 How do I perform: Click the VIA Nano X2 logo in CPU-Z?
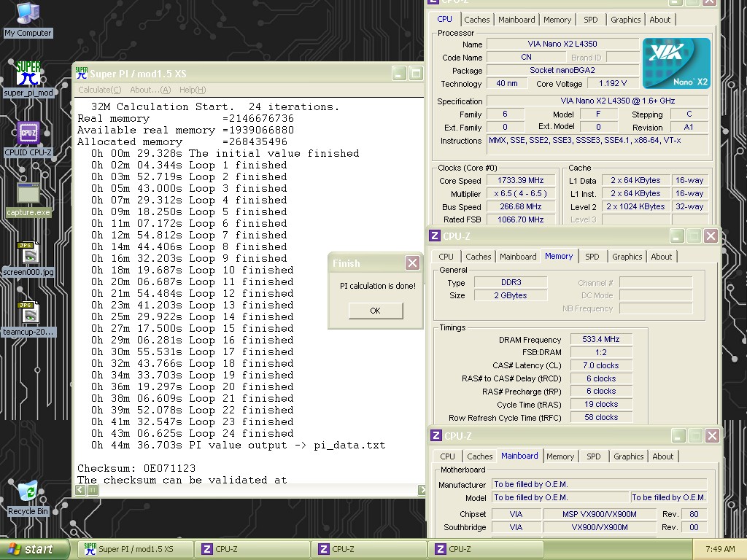pos(676,63)
